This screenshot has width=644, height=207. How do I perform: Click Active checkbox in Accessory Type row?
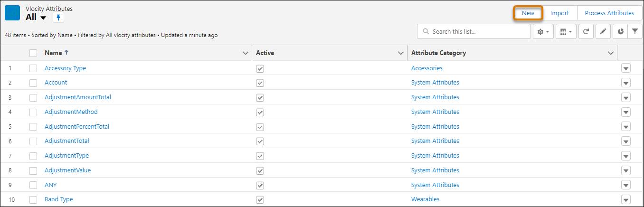[x=260, y=68]
